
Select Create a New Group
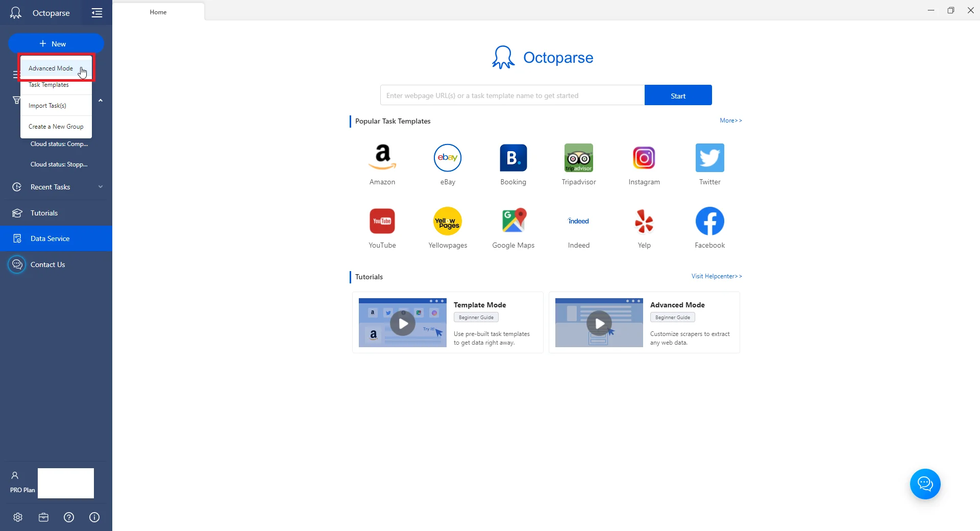(x=56, y=127)
